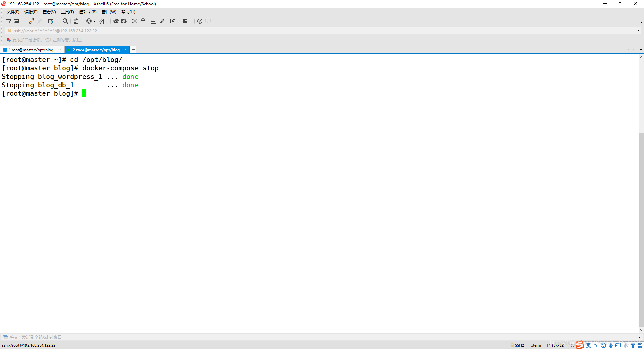Open the Sogou soft keyboard icon
Image resolution: width=644 pixels, height=349 pixels.
(x=618, y=345)
